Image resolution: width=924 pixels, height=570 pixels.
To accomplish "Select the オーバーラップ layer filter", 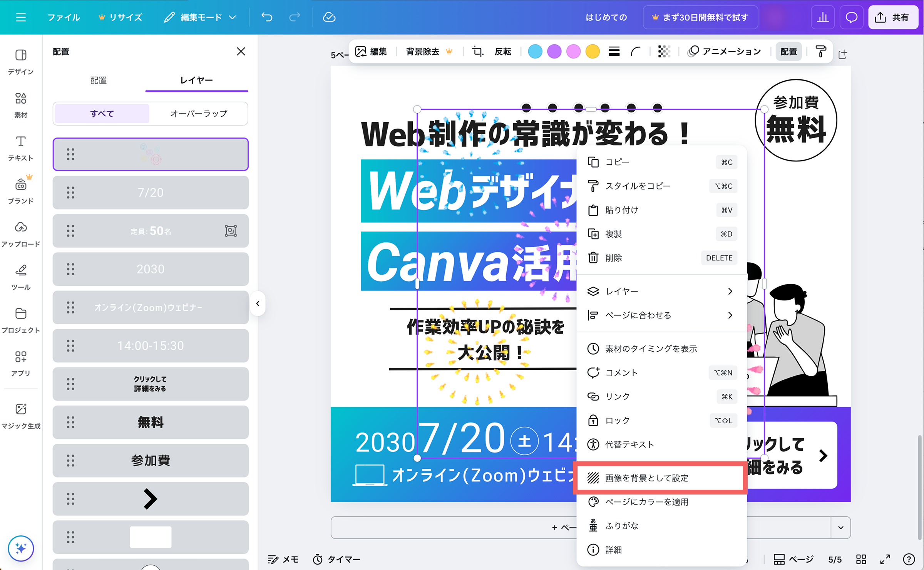I will tap(199, 114).
